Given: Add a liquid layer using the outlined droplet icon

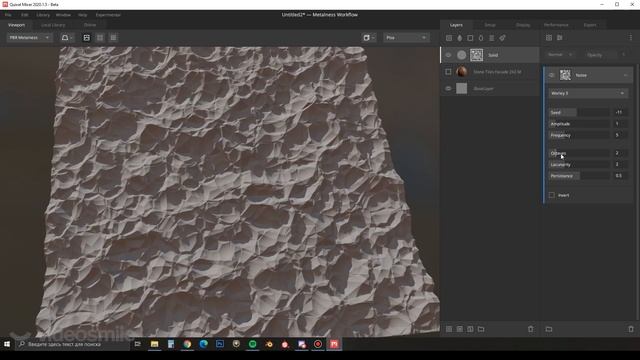Looking at the screenshot, I should tap(481, 38).
